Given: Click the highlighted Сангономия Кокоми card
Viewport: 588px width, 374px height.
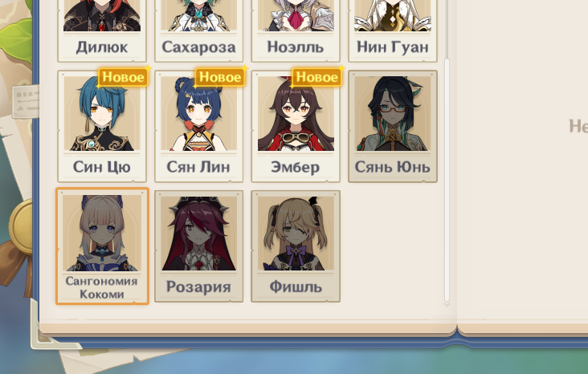Looking at the screenshot, I should point(102,246).
